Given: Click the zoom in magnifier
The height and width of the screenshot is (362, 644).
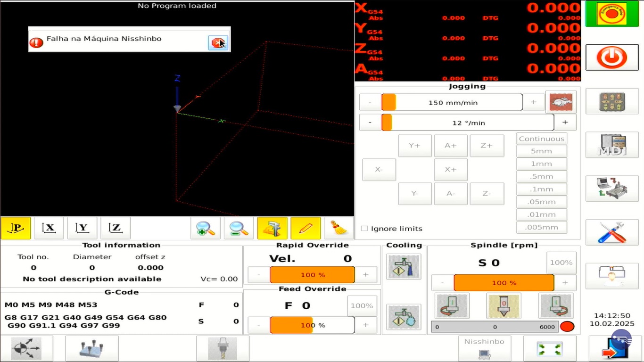Looking at the screenshot, I should tap(205, 229).
